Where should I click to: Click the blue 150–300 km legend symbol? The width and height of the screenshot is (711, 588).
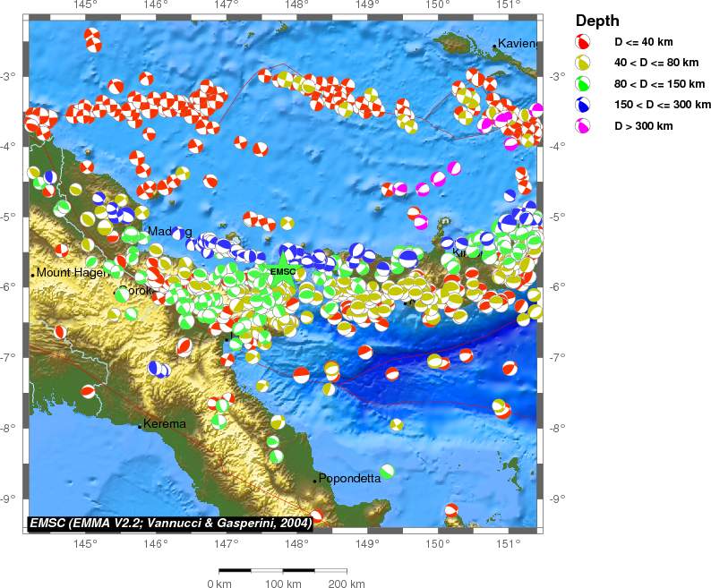(582, 105)
